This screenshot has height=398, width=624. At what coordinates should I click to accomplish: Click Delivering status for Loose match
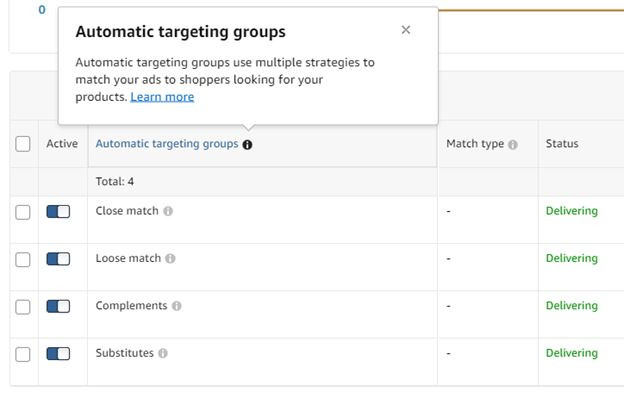(571, 258)
